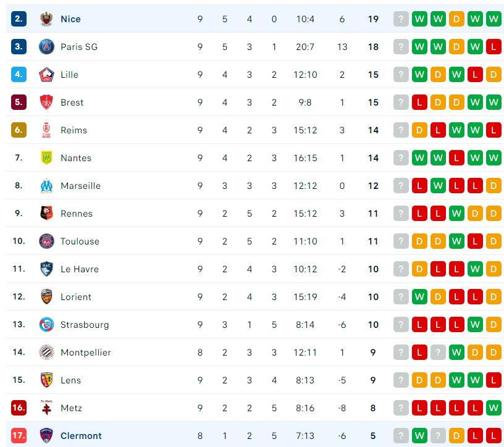Click the Nice club crest icon
The image size is (504, 447).
[46, 19]
